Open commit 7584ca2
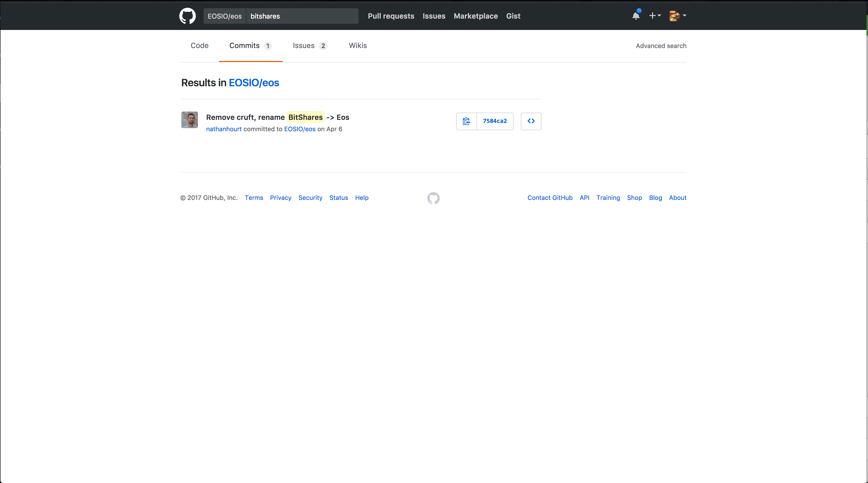This screenshot has height=483, width=868. [495, 121]
